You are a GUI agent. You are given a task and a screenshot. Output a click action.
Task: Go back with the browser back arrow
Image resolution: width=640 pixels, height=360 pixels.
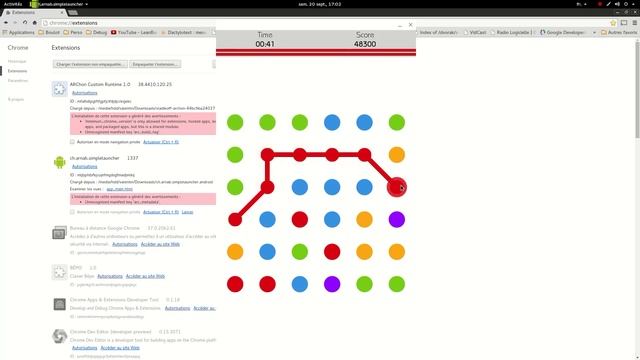[6, 23]
